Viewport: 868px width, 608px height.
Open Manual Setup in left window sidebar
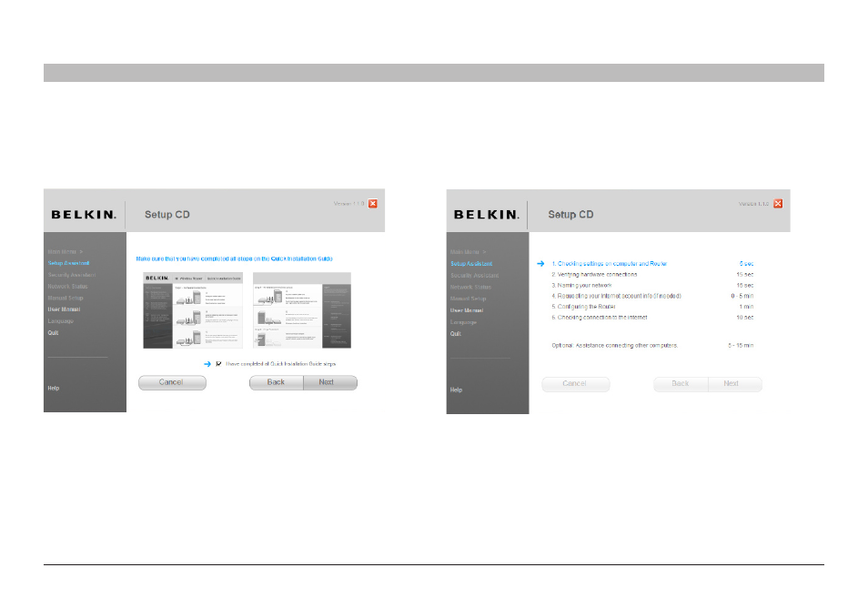(x=66, y=298)
